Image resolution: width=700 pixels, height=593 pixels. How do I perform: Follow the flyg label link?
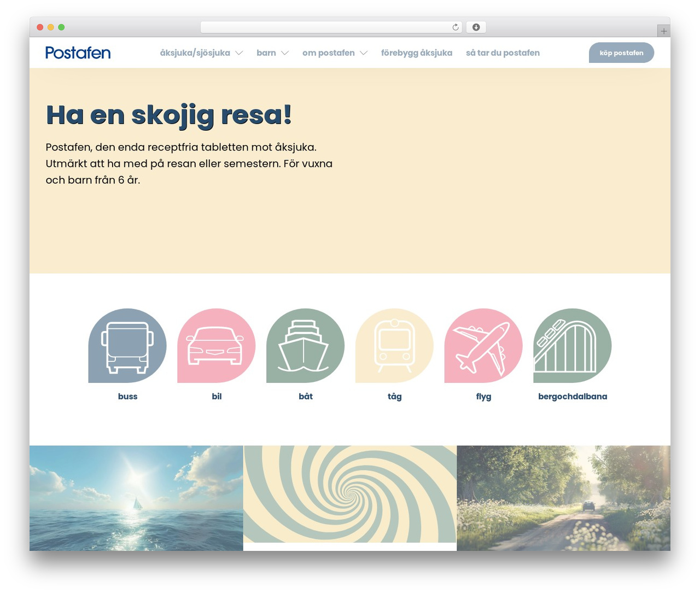point(483,396)
